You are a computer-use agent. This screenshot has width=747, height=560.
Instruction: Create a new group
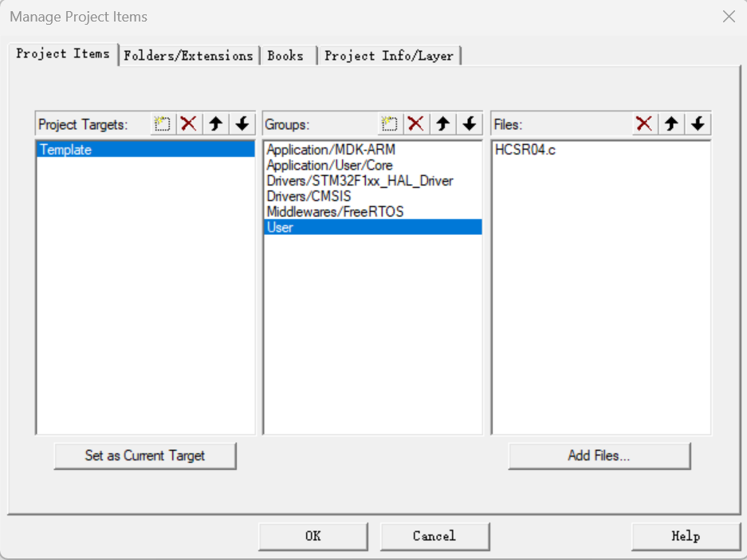click(x=390, y=123)
